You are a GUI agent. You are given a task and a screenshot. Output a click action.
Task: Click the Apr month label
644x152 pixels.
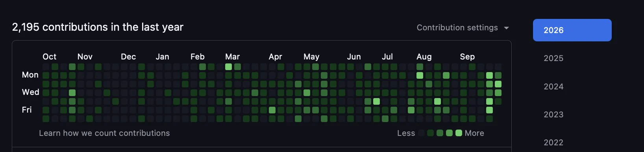[x=276, y=57]
